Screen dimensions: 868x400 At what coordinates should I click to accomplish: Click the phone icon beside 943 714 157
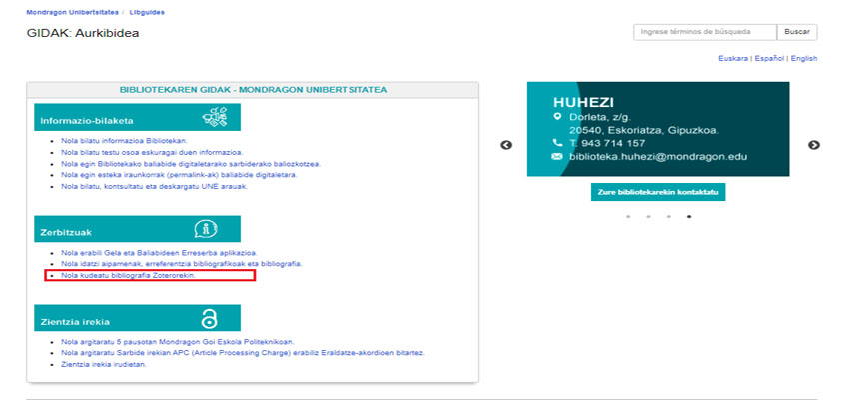(x=557, y=143)
